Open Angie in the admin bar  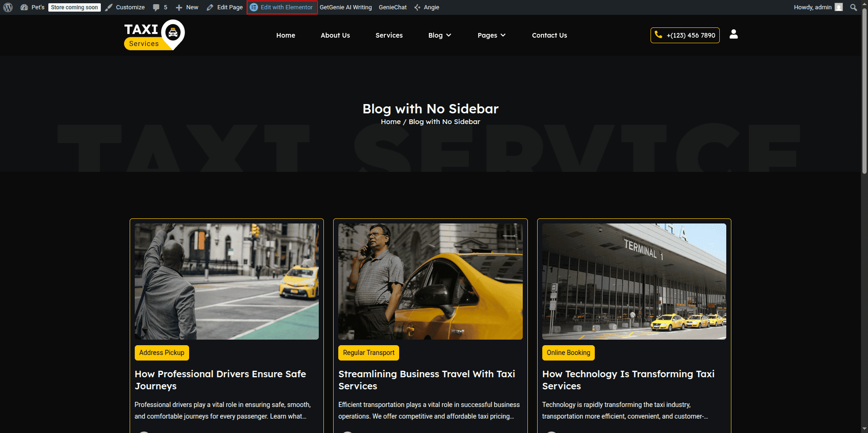pos(427,7)
